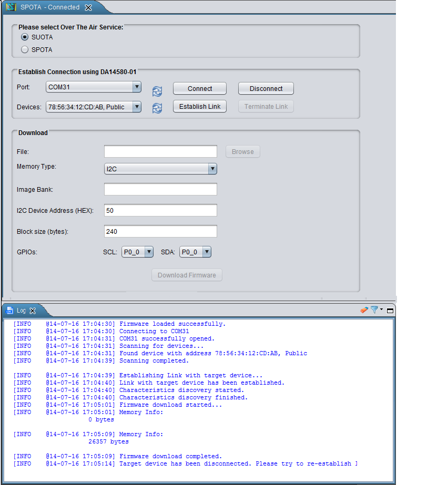This screenshot has height=485, width=448.
Task: Click the '26357 bytes' log value
Action: point(108,442)
